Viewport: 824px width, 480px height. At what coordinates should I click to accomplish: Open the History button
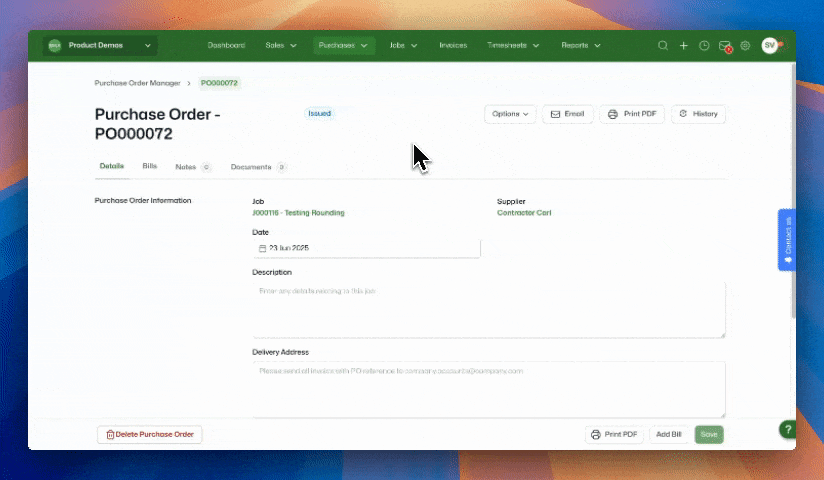point(698,114)
